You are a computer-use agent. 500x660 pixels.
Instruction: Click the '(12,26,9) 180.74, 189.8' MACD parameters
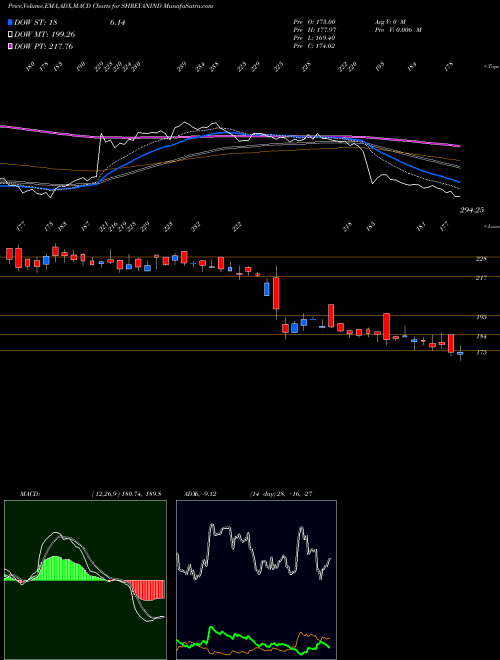point(126,494)
